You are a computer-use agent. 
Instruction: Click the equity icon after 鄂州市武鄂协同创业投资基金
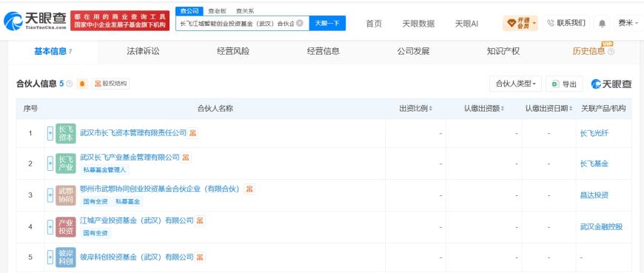click(249, 189)
